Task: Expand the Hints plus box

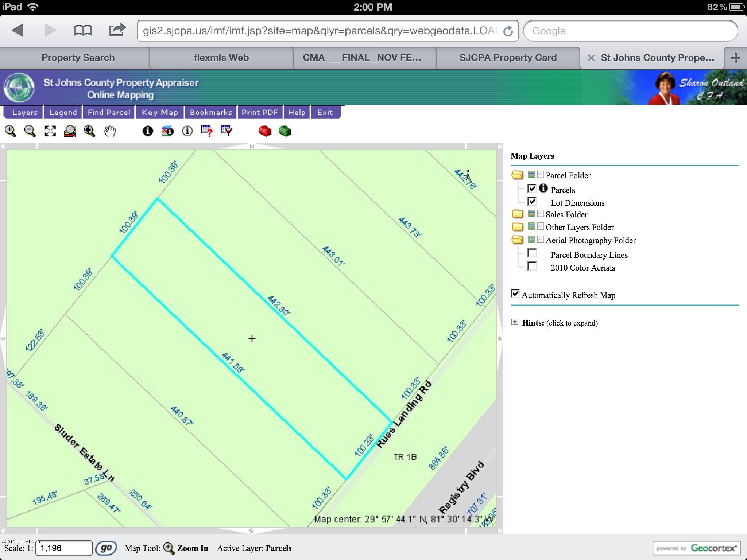Action: point(515,322)
